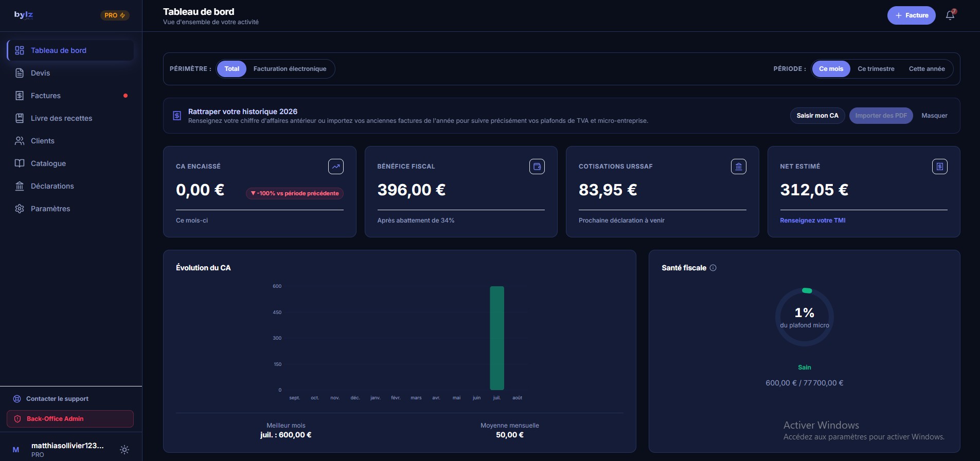Screen dimensions: 980x461
Task: Click the Factures dollar-sheet icon
Action: 20,96
